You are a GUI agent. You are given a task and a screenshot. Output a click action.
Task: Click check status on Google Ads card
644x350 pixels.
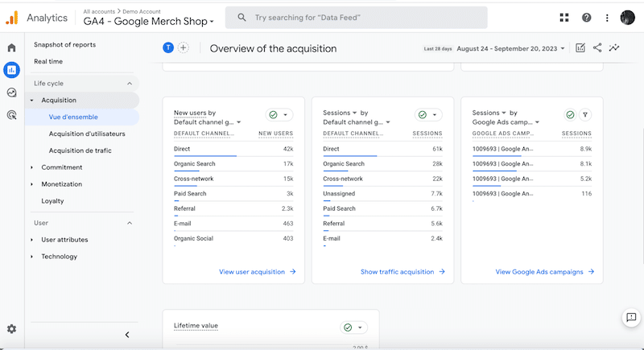(x=570, y=115)
